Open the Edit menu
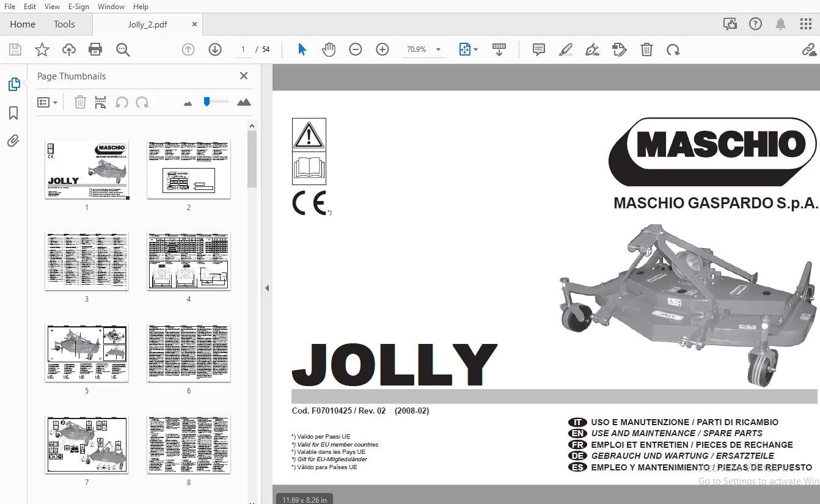Image resolution: width=820 pixels, height=504 pixels. [x=30, y=7]
